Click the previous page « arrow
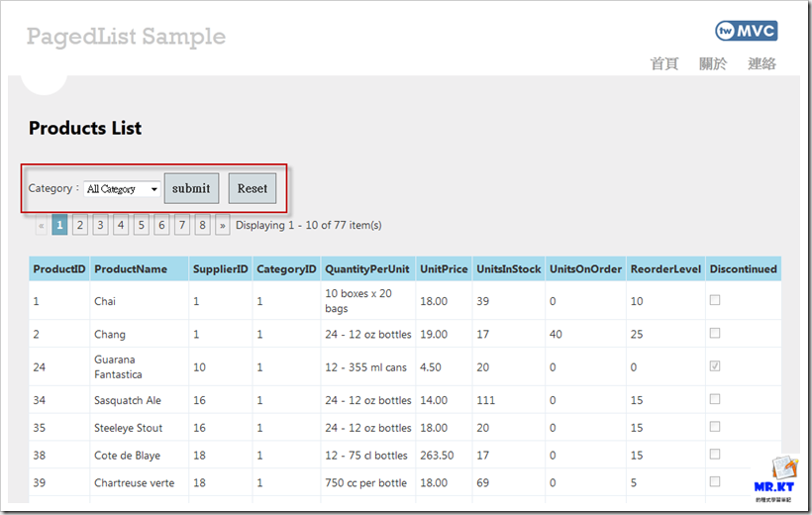Screen dimensions: 812x515 pos(42,226)
